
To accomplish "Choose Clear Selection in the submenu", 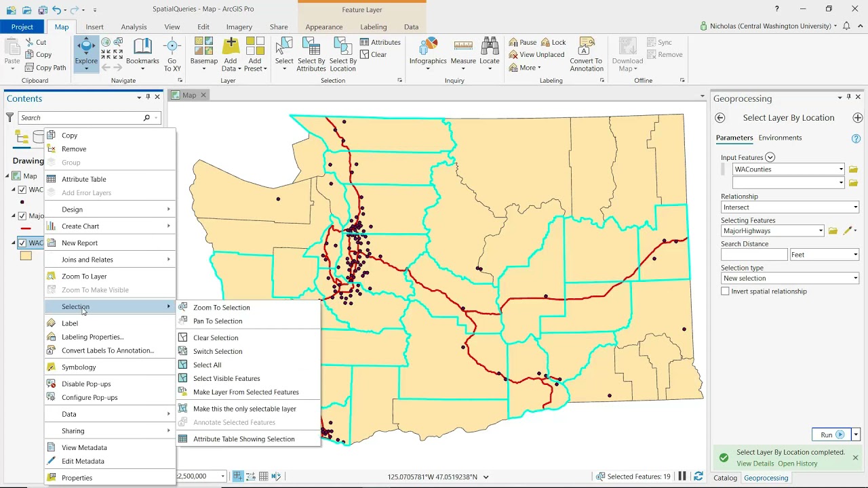I will (x=248, y=338).
